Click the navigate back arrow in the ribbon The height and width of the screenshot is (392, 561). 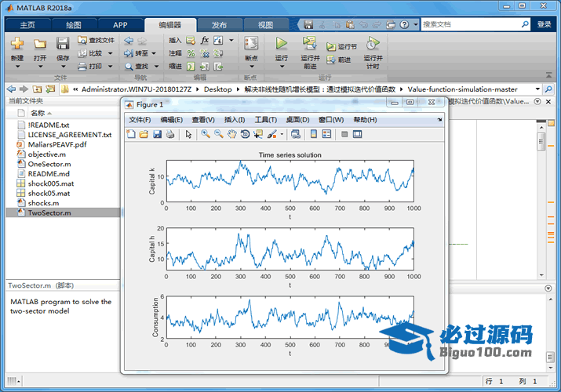pos(129,41)
